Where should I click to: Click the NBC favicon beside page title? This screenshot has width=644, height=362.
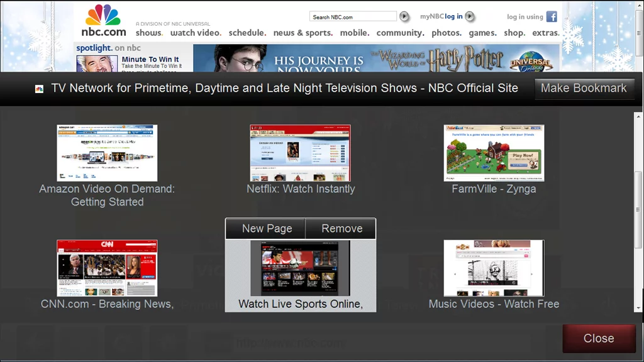tap(40, 89)
